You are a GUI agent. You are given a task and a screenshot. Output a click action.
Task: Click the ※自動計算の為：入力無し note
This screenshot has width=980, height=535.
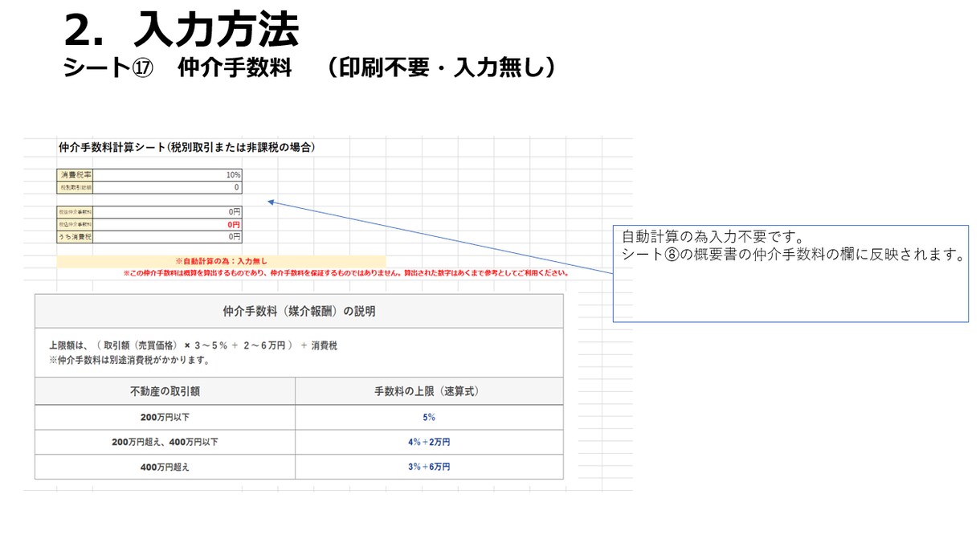[x=221, y=261]
